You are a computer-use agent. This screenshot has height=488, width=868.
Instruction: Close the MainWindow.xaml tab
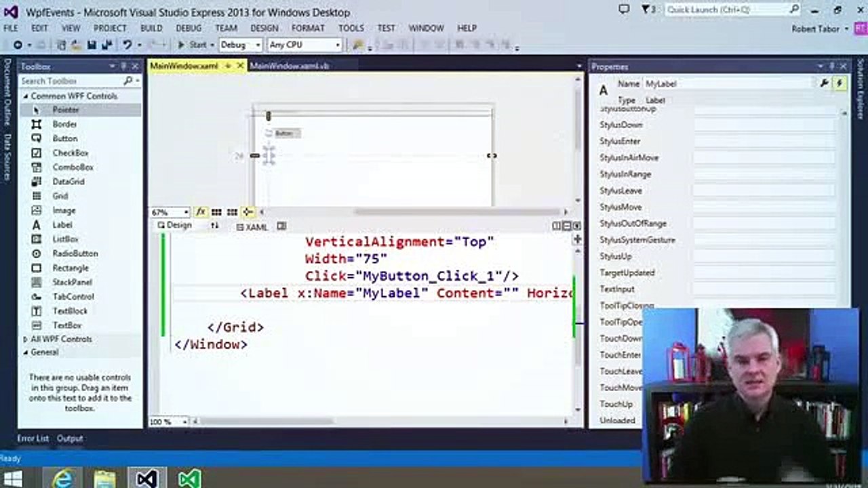click(240, 66)
